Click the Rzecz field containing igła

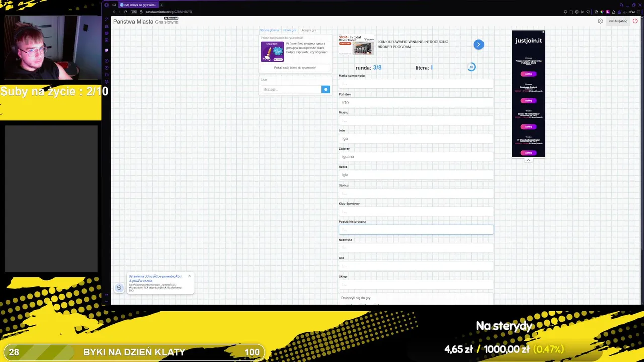click(416, 175)
